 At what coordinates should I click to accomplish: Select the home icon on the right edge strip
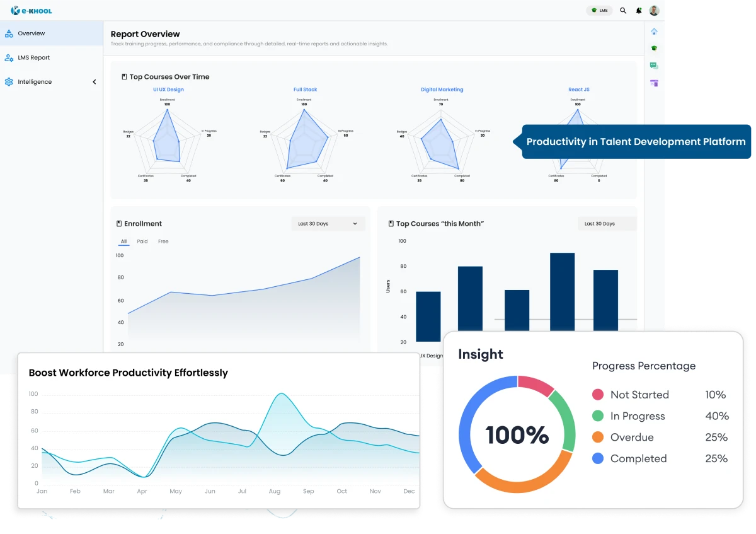point(654,30)
